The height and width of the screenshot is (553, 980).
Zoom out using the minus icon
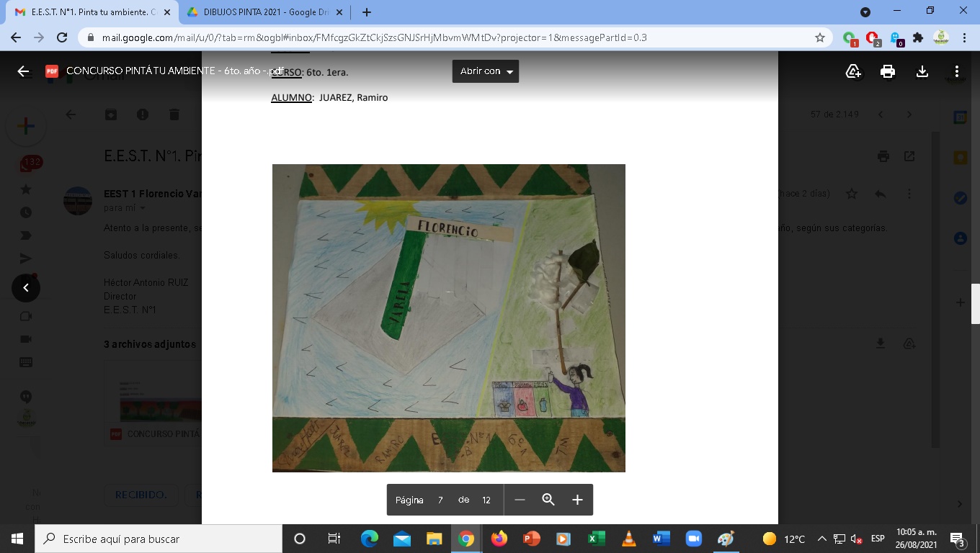point(520,500)
